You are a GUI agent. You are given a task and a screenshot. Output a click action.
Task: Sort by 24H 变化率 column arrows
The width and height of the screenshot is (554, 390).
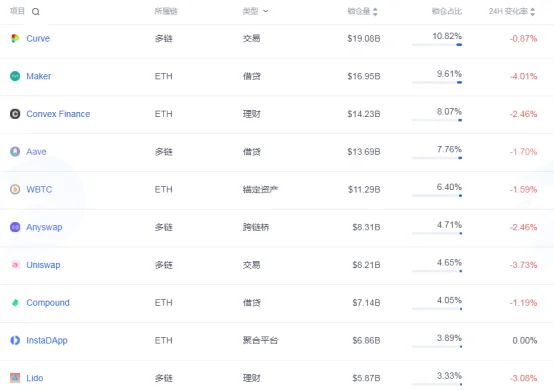click(532, 12)
